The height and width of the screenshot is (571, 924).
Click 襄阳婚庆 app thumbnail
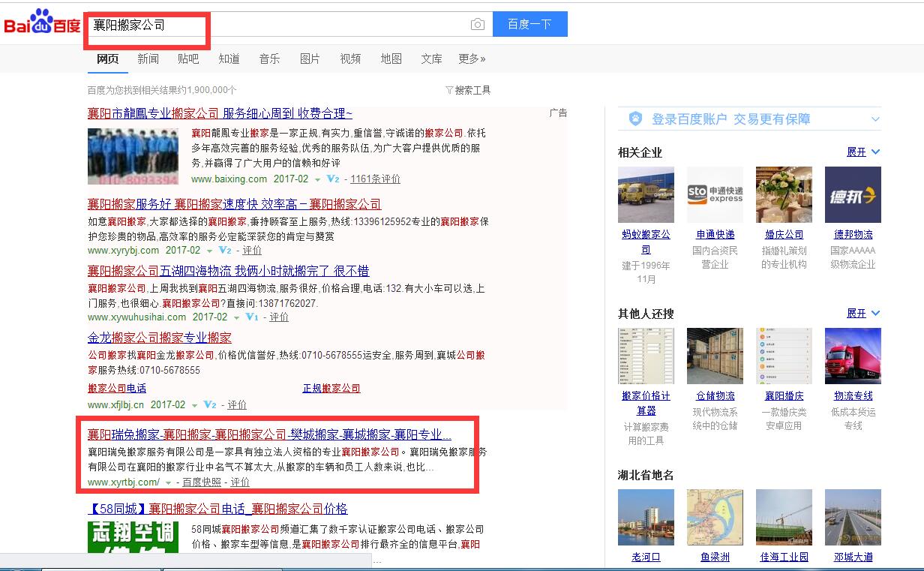(x=784, y=356)
